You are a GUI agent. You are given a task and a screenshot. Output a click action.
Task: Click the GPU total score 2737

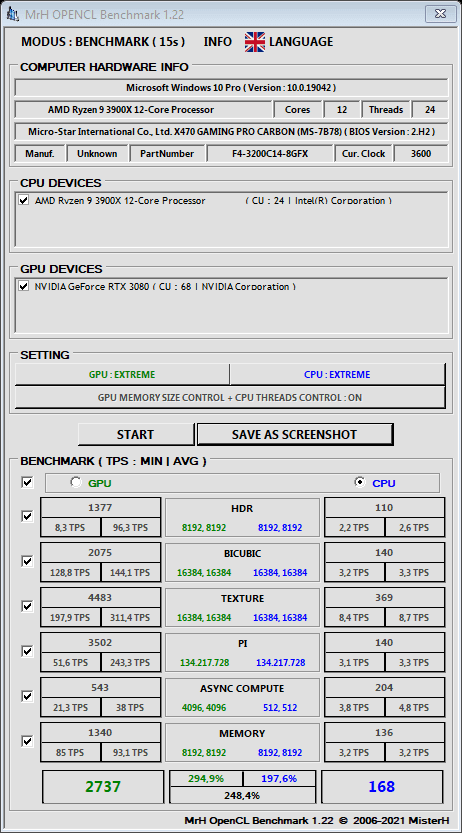click(x=103, y=787)
